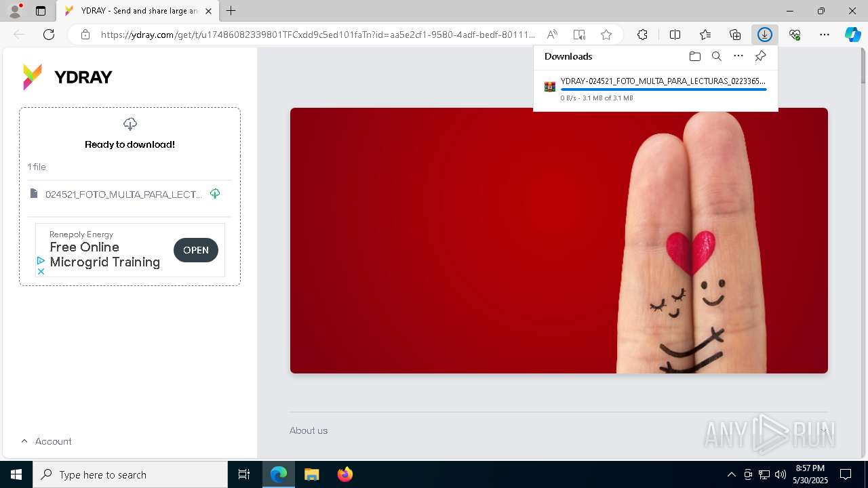Open a new tab with the plus button
Screen dimensions: 868x488
pyautogui.click(x=231, y=11)
